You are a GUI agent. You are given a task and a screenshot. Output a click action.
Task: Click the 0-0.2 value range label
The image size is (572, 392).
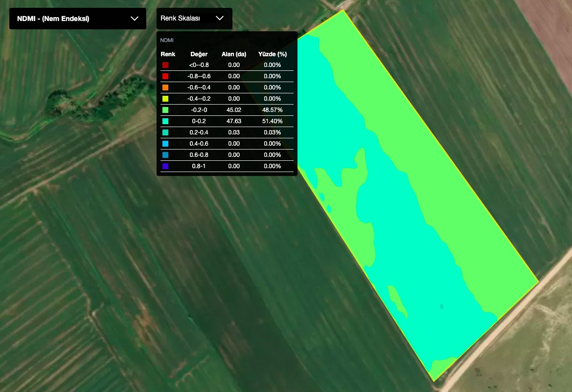pos(199,121)
